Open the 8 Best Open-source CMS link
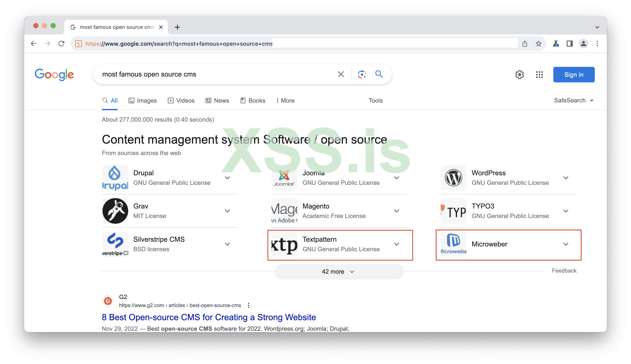 pyautogui.click(x=209, y=317)
